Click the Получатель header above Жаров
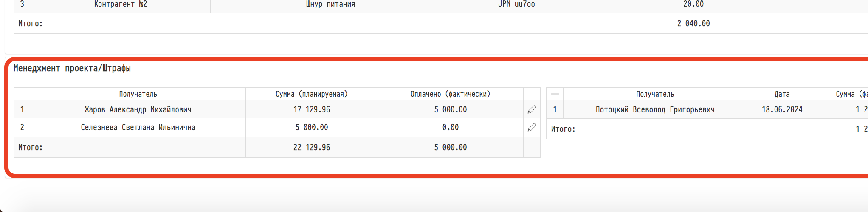Image resolution: width=868 pixels, height=212 pixels. pos(138,94)
